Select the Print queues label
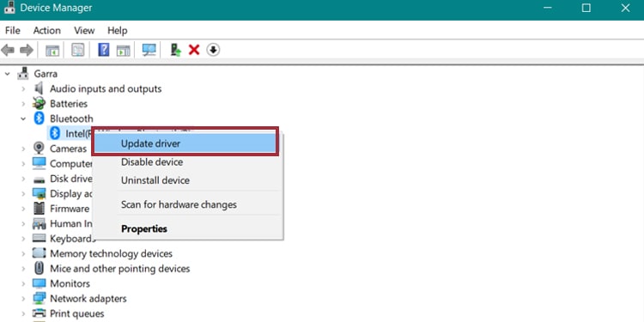Screen dimensions: 644x322 [76, 313]
